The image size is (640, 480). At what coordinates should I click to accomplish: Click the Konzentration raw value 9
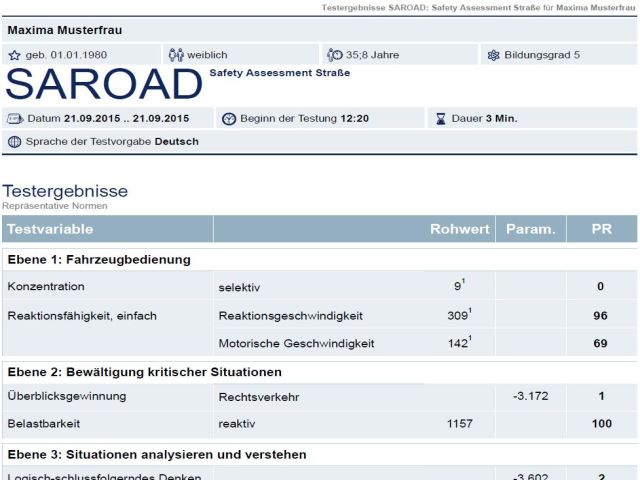point(458,286)
